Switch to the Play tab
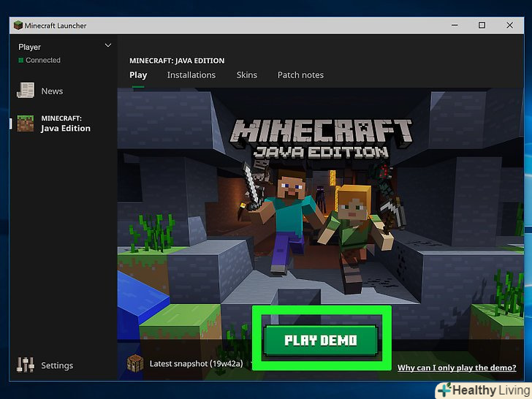Screen dimensions: 532x399 pyautogui.click(x=138, y=75)
